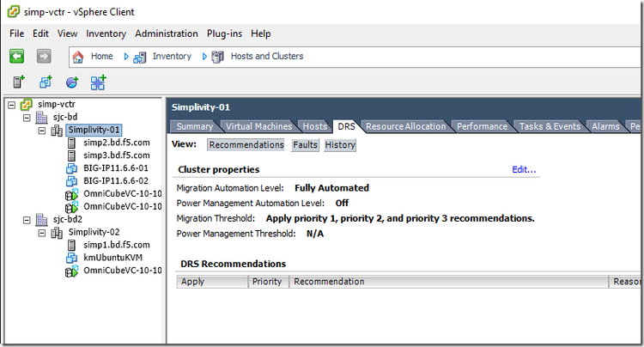Collapse the Simplivity-02 cluster node
The width and height of the screenshot is (644, 347).
[43, 232]
